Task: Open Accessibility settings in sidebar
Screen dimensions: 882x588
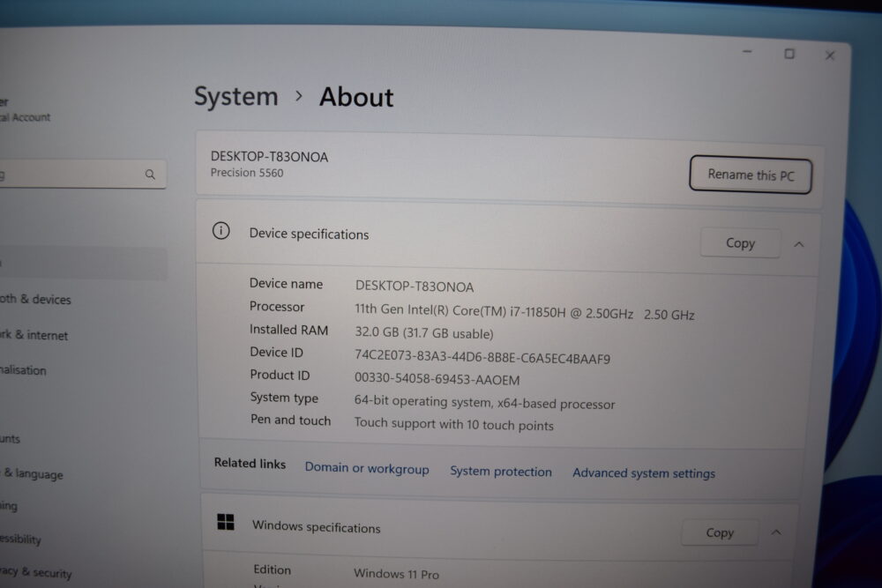Action: click(21, 540)
